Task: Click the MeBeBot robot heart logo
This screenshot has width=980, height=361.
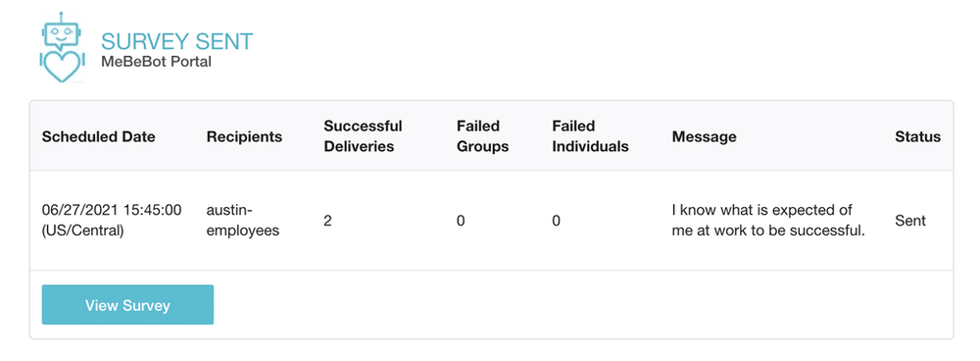Action: [61, 47]
